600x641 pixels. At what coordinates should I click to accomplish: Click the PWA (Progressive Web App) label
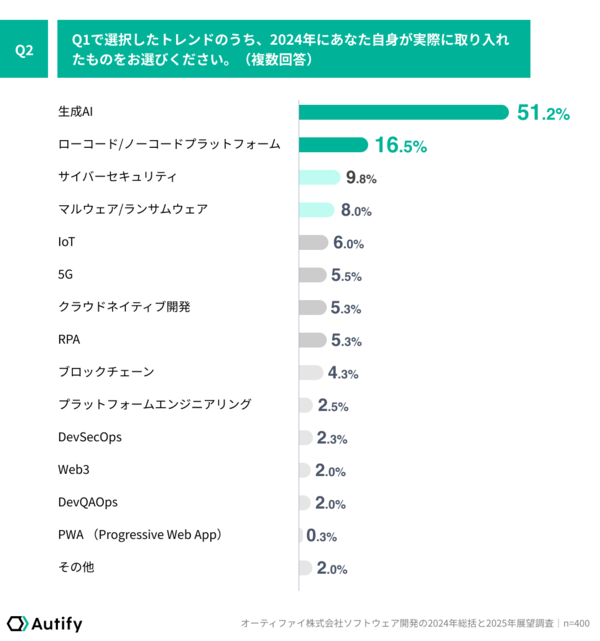(x=140, y=535)
